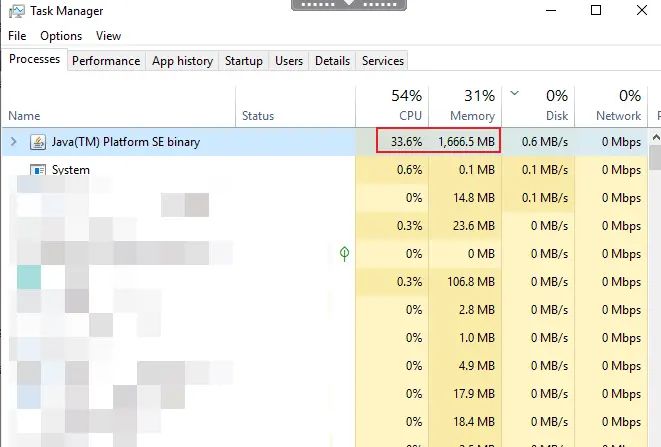The height and width of the screenshot is (447, 661).
Task: Open the View menu
Action: coord(108,36)
